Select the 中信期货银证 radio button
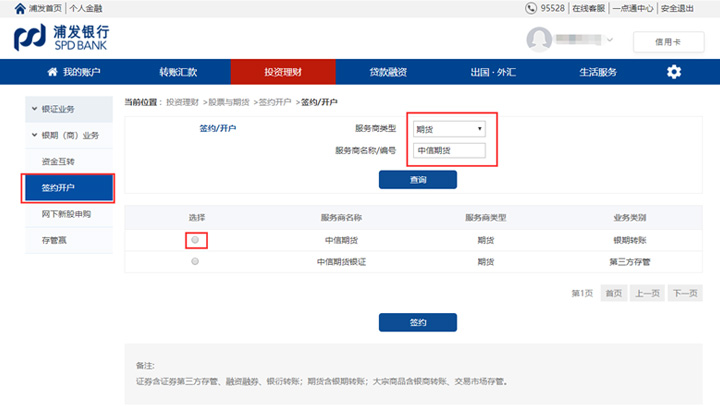 tap(195, 261)
